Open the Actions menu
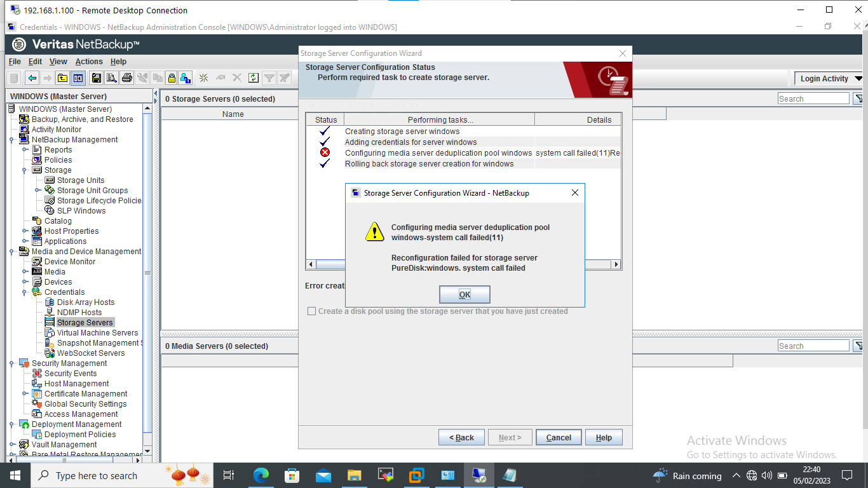Image resolution: width=868 pixels, height=488 pixels. click(x=89, y=62)
